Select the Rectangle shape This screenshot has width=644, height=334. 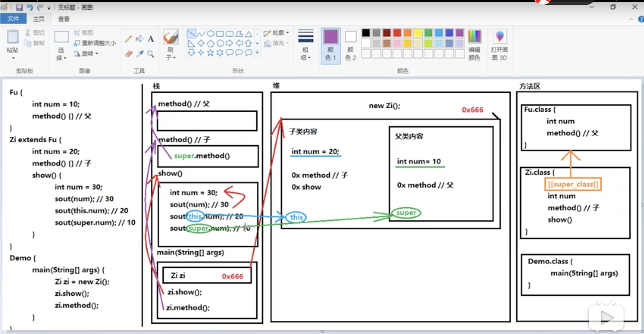click(x=220, y=34)
